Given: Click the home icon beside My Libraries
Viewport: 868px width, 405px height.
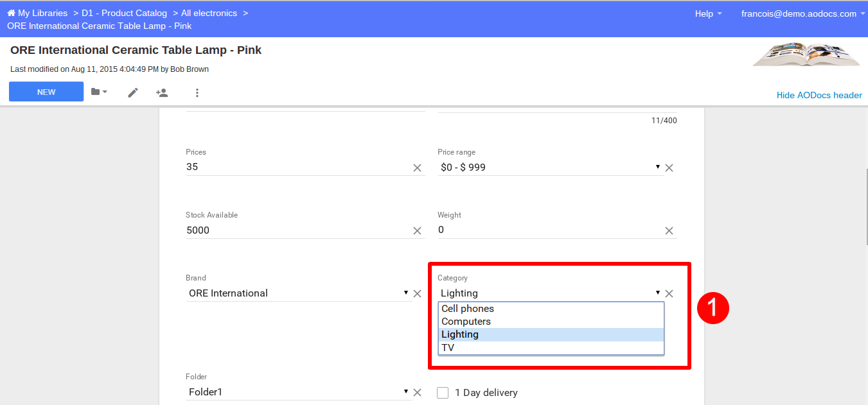Looking at the screenshot, I should 11,13.
